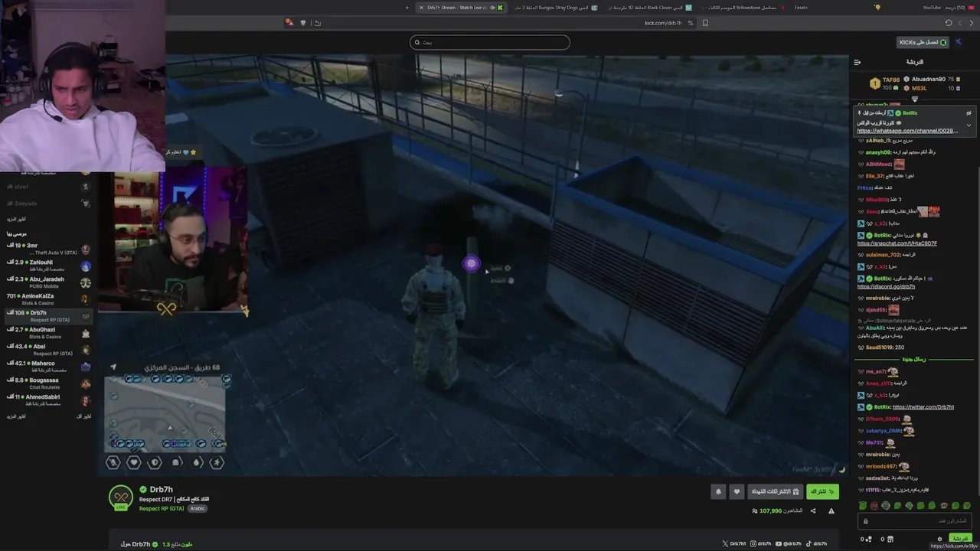This screenshot has height=551, width=980.
Task: Switch to Black Clover browser tab
Action: click(650, 8)
